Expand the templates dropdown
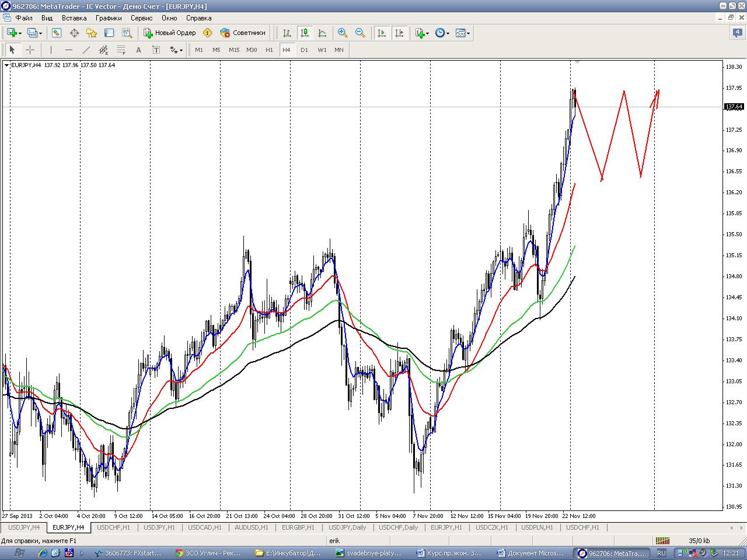 click(468, 33)
